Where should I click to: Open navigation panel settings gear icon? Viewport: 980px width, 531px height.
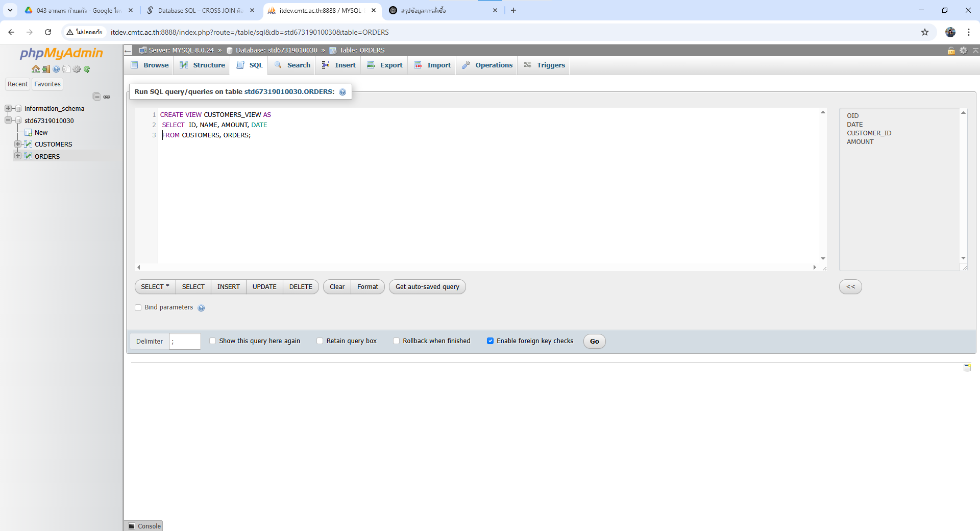click(x=77, y=69)
